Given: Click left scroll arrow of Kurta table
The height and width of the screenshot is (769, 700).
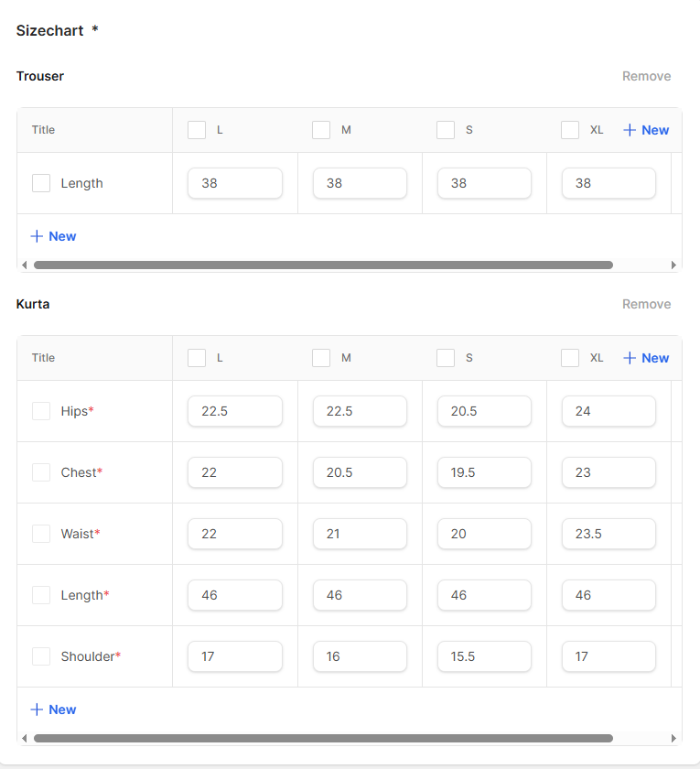Looking at the screenshot, I should (24, 738).
